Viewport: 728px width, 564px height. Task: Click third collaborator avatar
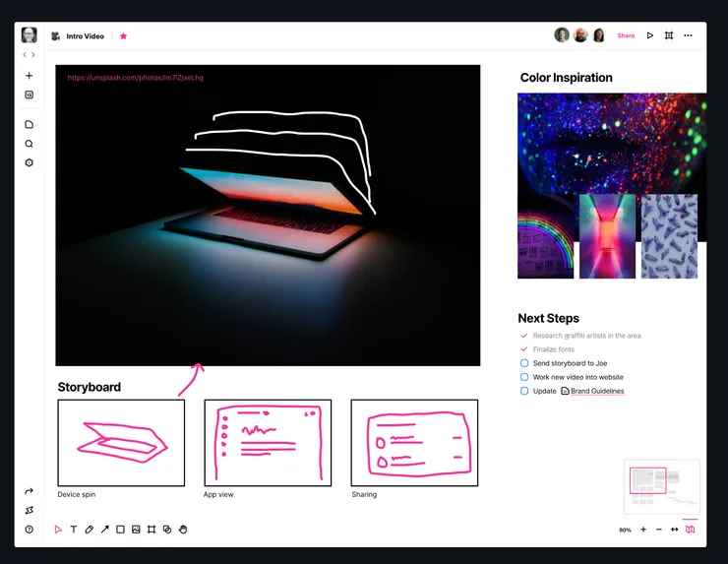(599, 34)
